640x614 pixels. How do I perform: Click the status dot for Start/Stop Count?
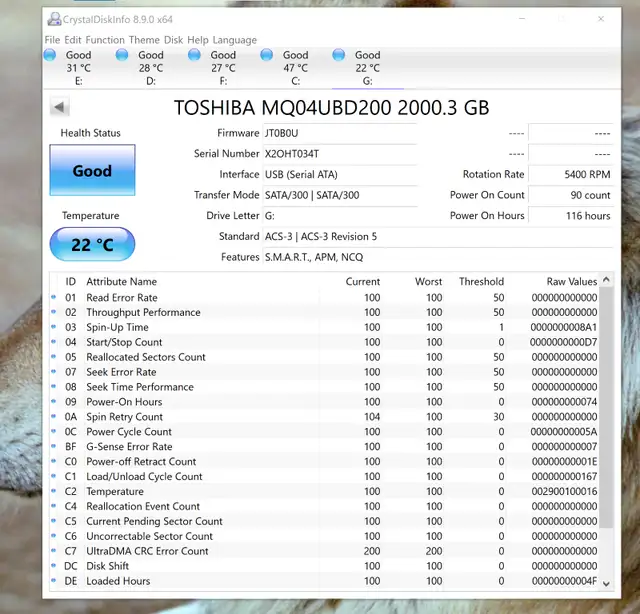pos(53,342)
